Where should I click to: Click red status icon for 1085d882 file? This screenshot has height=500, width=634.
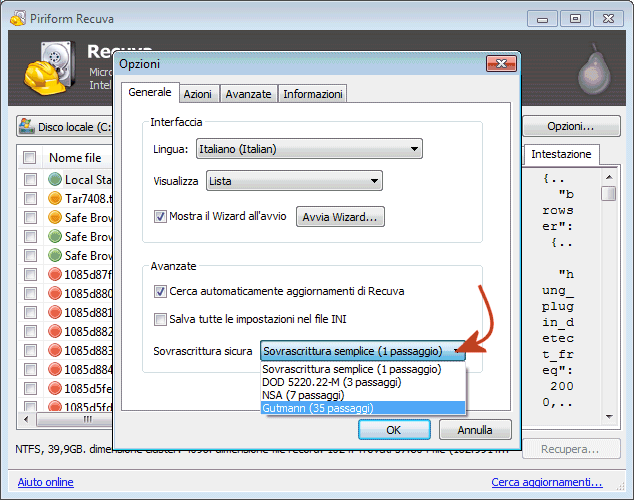55,331
